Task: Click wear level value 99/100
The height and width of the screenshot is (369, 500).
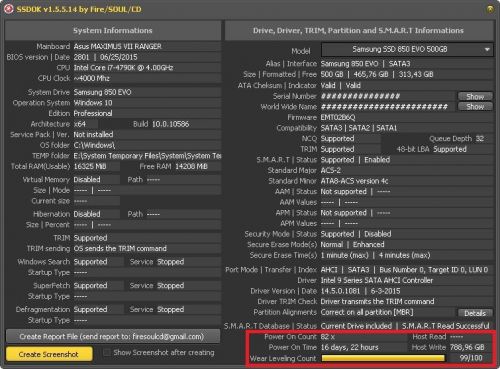Action: (471, 358)
